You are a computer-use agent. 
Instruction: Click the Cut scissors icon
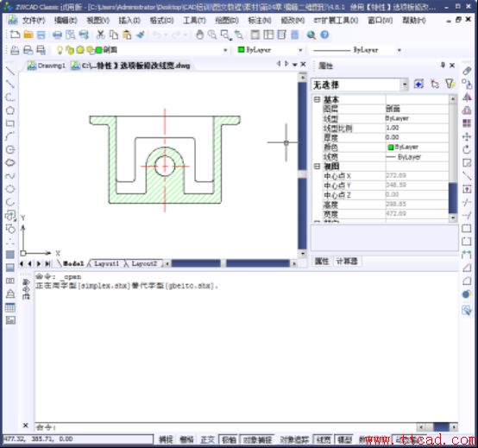point(100,35)
